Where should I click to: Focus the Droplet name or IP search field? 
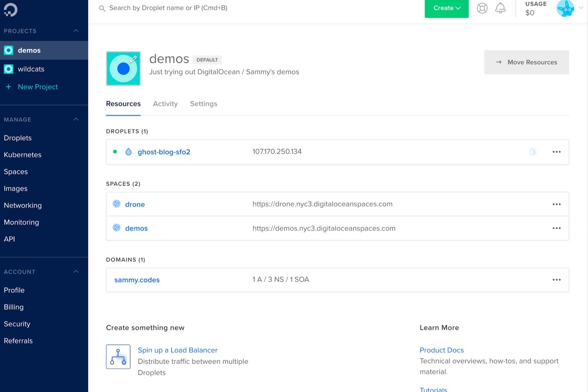(168, 8)
